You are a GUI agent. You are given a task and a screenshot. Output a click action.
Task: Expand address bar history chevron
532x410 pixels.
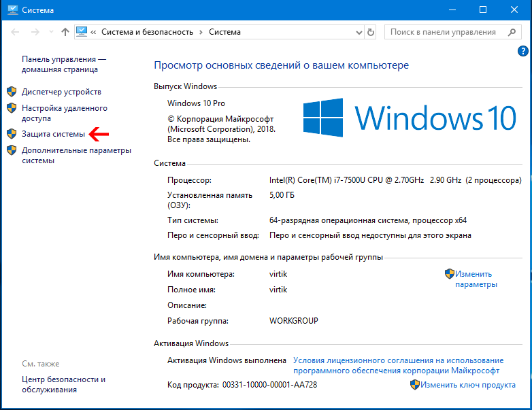click(359, 33)
